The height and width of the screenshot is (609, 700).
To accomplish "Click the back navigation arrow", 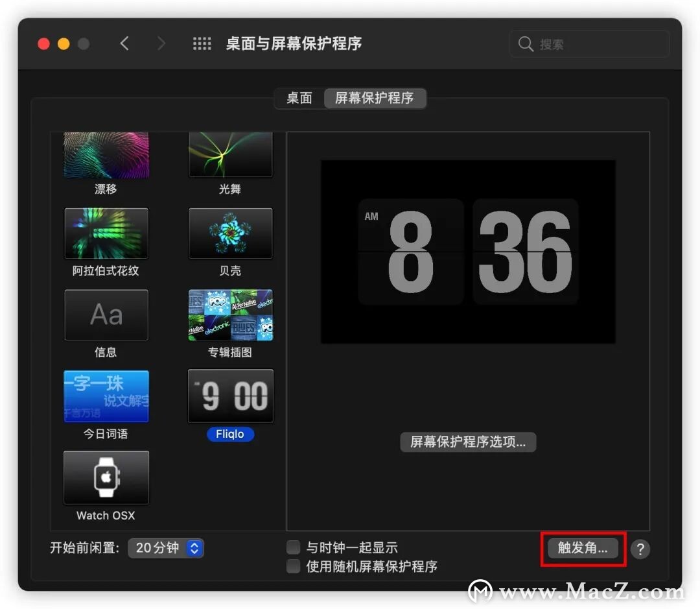I will (x=124, y=43).
